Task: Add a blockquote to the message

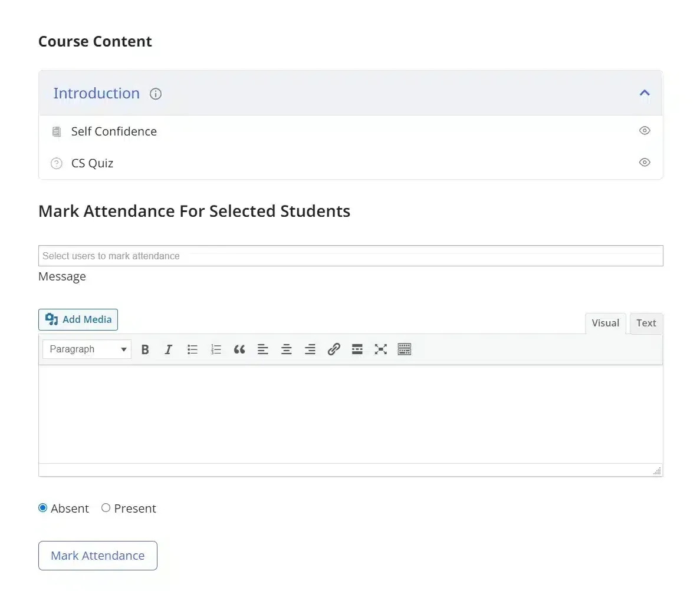Action: click(239, 349)
